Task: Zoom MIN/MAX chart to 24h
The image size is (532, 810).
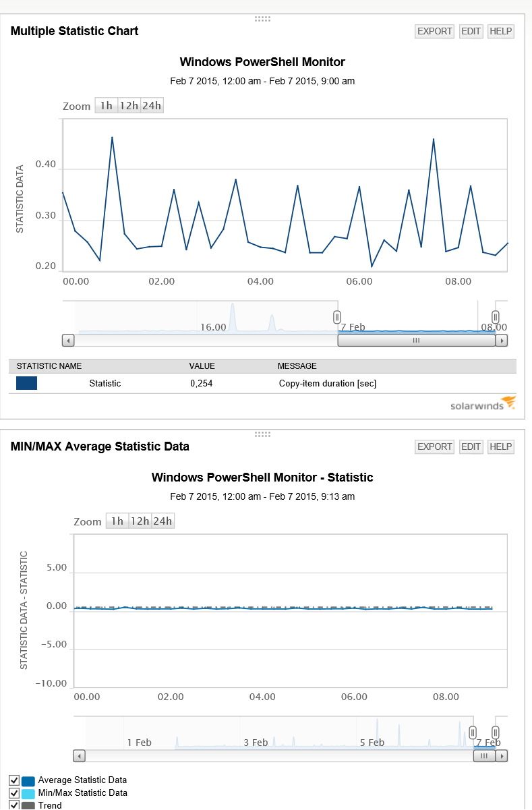Action: pos(162,521)
